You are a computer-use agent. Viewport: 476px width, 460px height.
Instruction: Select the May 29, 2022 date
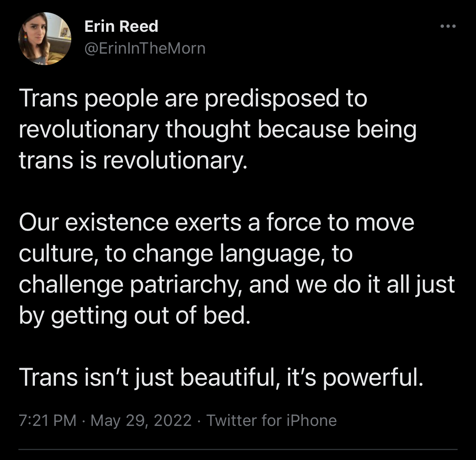(x=141, y=421)
